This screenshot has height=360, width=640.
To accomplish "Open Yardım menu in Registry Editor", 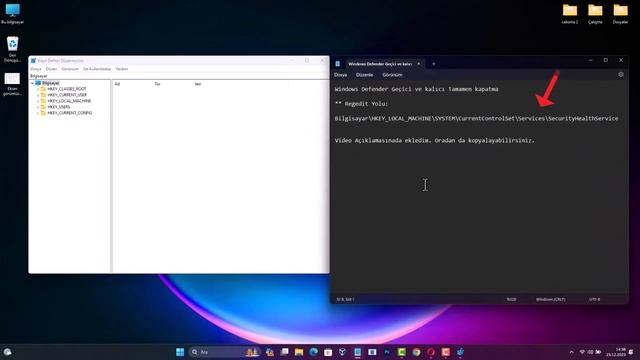I will pos(122,69).
